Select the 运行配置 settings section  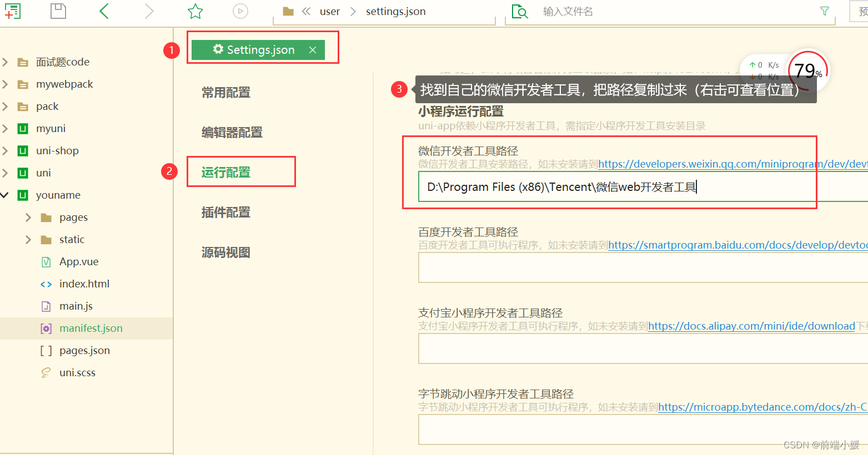pyautogui.click(x=226, y=173)
